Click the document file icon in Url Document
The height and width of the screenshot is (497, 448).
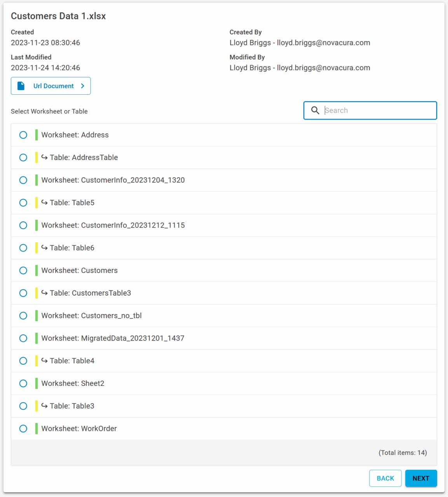point(21,86)
